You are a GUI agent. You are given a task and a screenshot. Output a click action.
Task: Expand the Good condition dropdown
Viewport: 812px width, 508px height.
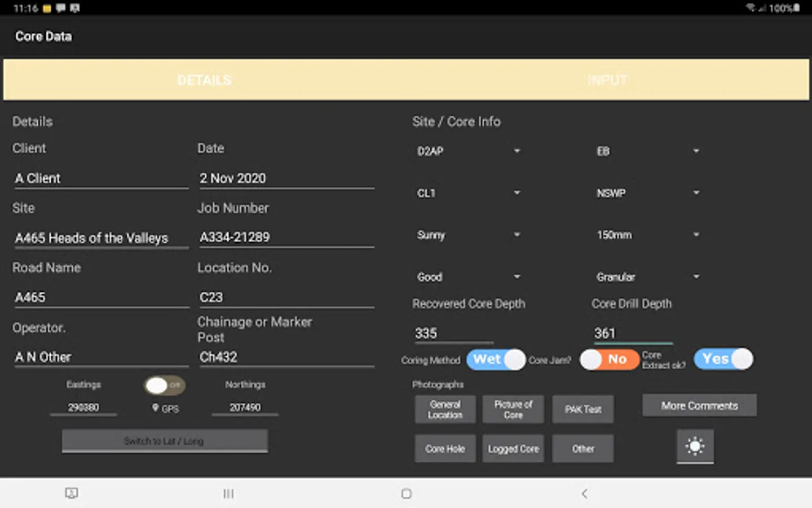click(468, 277)
